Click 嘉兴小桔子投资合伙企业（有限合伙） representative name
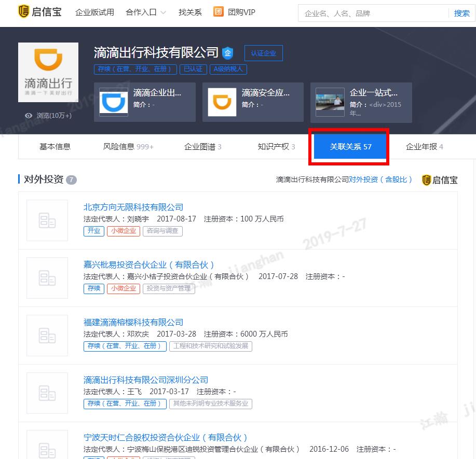Viewport: 476px width, 459px height. click(x=188, y=276)
